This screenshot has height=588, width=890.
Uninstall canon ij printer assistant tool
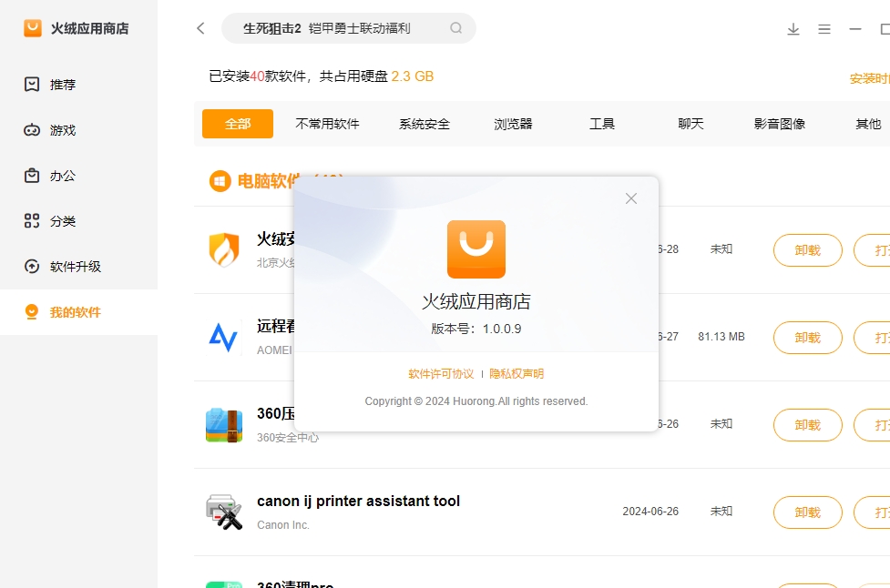click(808, 512)
